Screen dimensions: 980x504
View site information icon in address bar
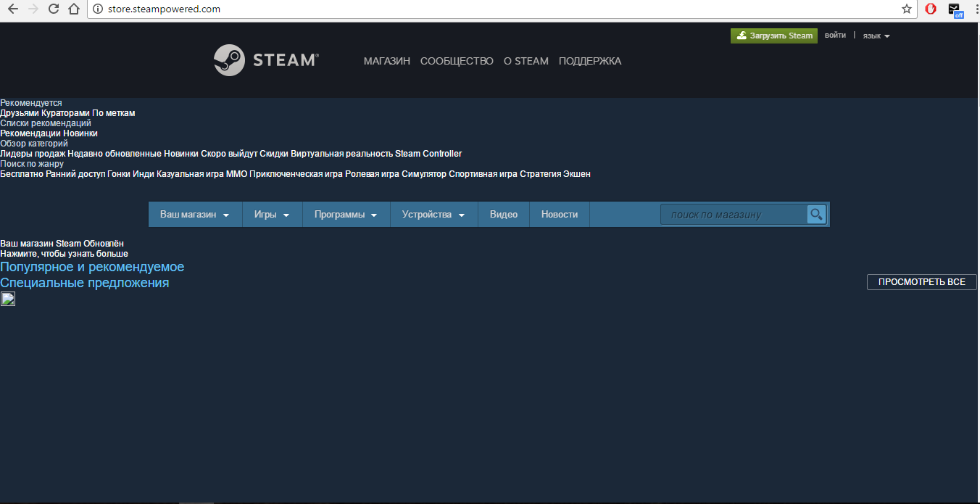(x=99, y=9)
